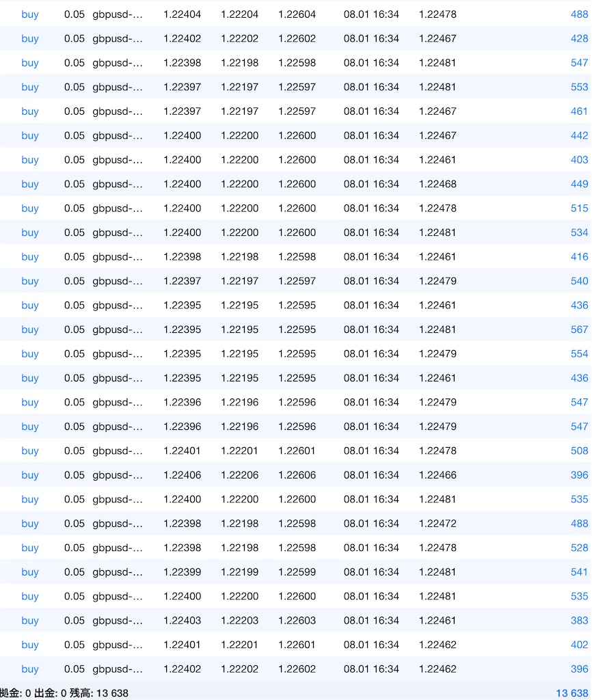Click the gbpusd symbol in the 508 profit row
592x700 pixels.
tap(118, 451)
